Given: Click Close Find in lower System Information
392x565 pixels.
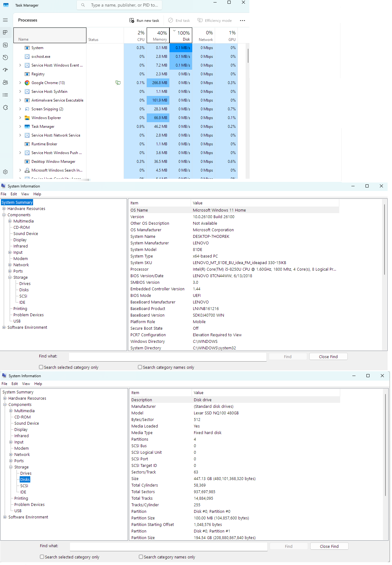Looking at the screenshot, I should click(x=329, y=546).
